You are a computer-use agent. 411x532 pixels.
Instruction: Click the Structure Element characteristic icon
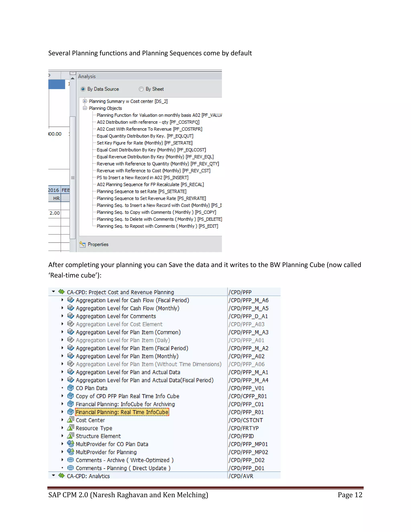[x=71, y=436]
